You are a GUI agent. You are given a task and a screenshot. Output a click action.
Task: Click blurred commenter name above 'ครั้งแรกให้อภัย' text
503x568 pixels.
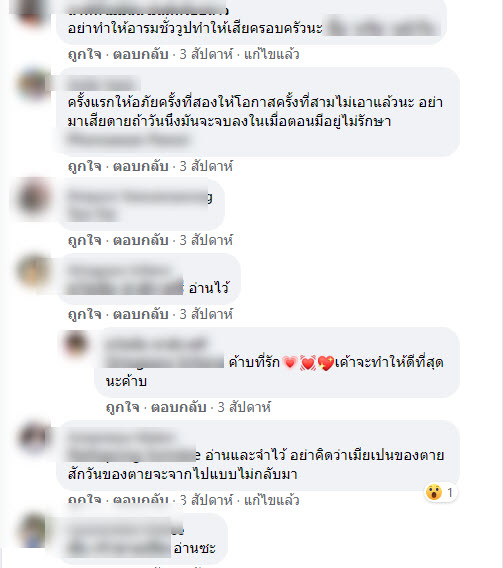pos(103,84)
